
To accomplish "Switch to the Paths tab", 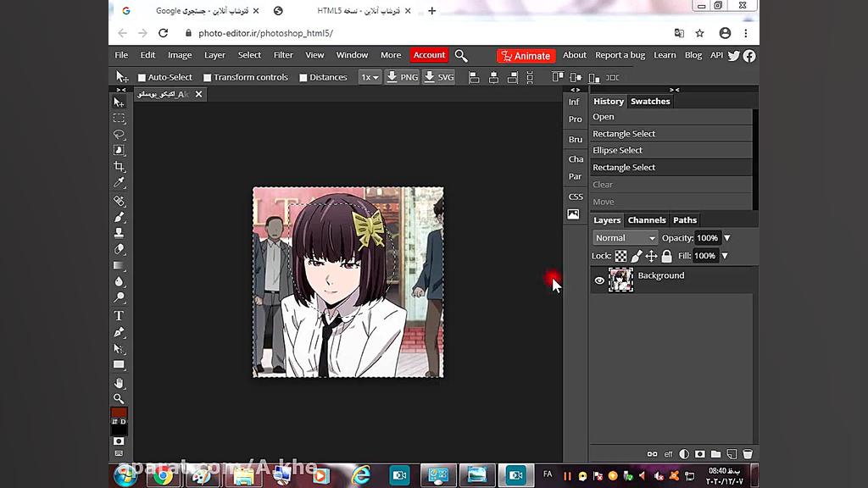I will point(685,220).
